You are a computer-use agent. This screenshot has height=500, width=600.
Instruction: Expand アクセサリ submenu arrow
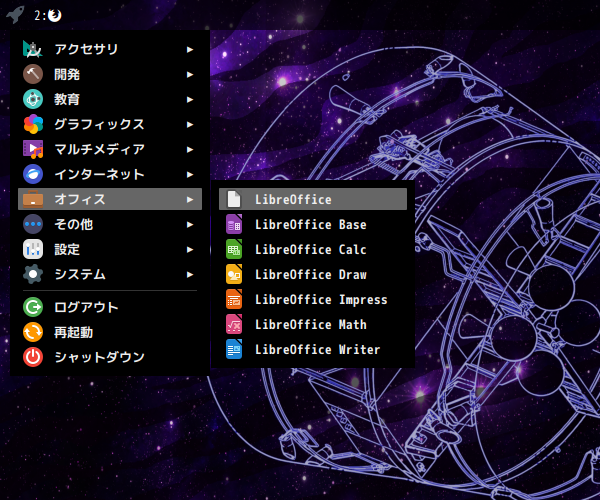point(190,49)
